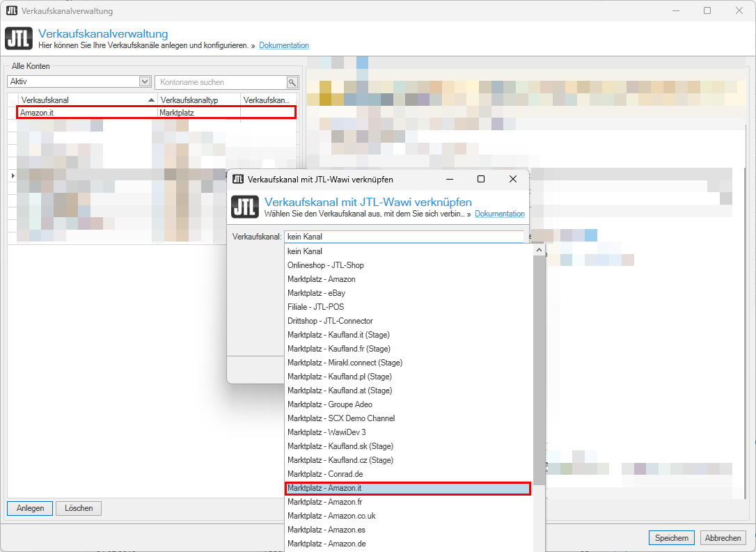Click the small JTL icon in Verkaufskanalverwaltung title bar
756x552 pixels.
[11, 10]
